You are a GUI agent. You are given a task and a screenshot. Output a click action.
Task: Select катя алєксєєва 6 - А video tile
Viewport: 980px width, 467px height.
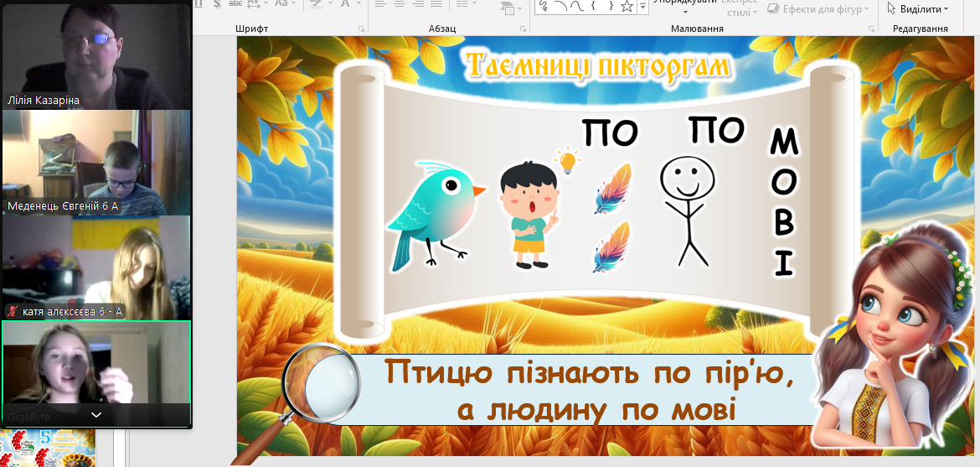click(x=96, y=267)
